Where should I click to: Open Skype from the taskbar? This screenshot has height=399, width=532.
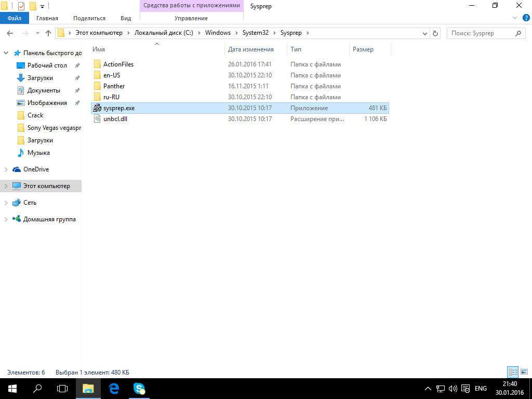click(139, 389)
